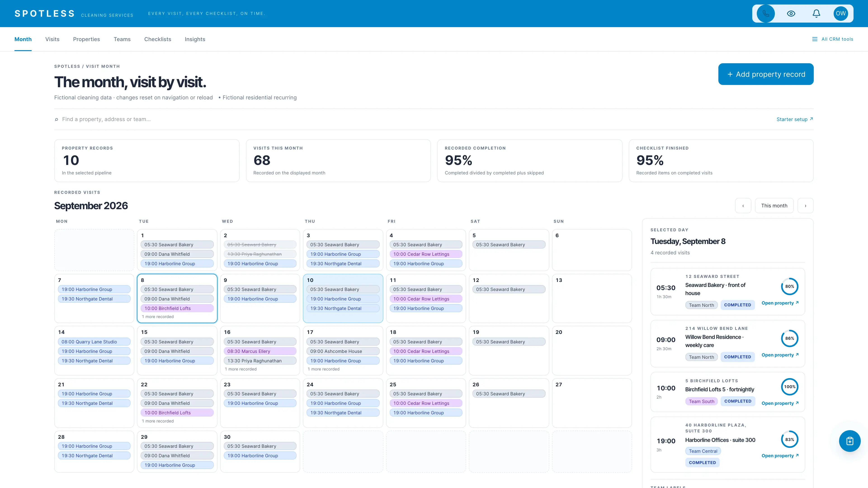Open property for Birchfield Lofts 5
This screenshot has width=868, height=488.
coord(780,403)
